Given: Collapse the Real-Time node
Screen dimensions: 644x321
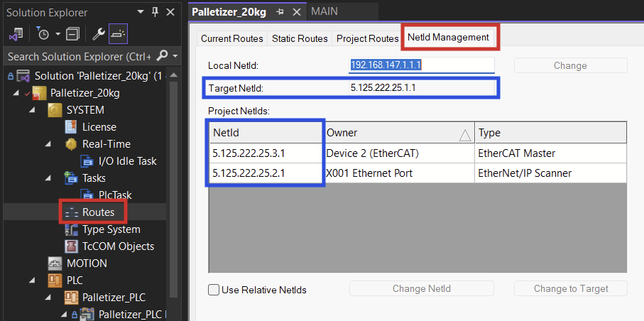Looking at the screenshot, I should coord(48,144).
